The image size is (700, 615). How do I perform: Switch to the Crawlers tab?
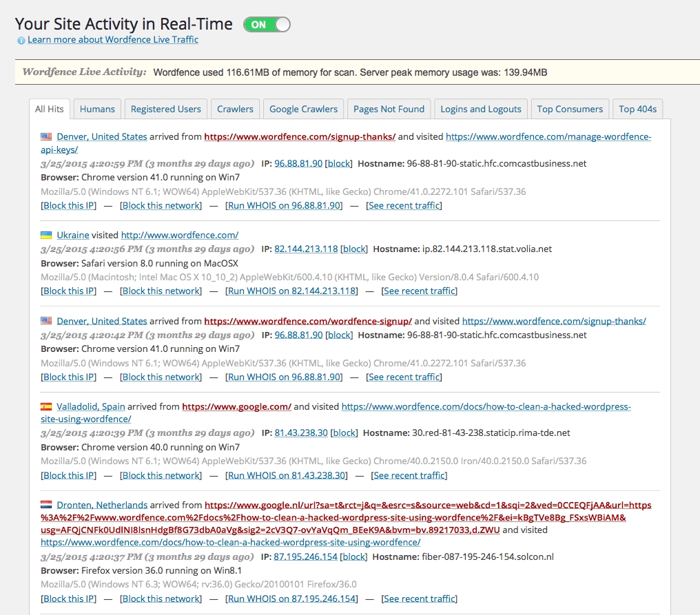click(x=235, y=110)
